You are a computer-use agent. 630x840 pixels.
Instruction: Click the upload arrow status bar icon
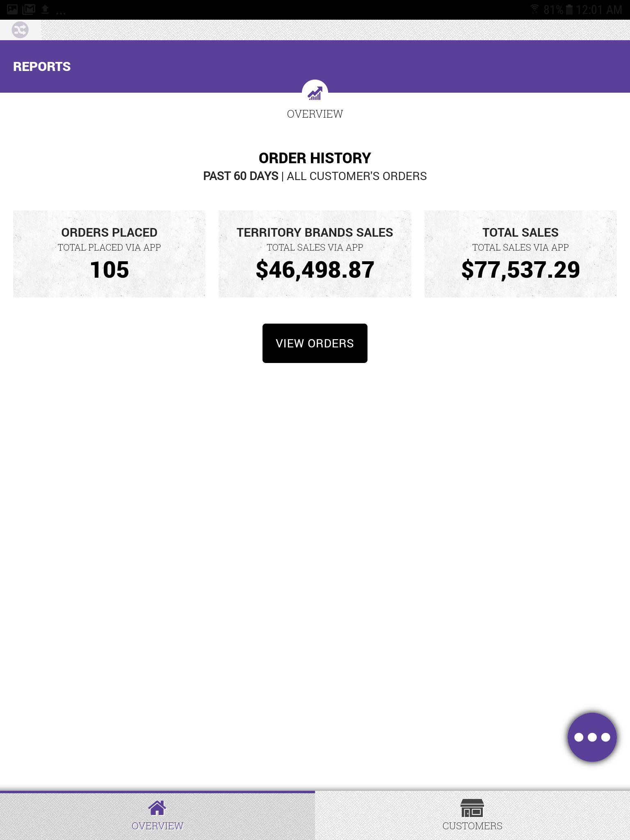coord(45,9)
